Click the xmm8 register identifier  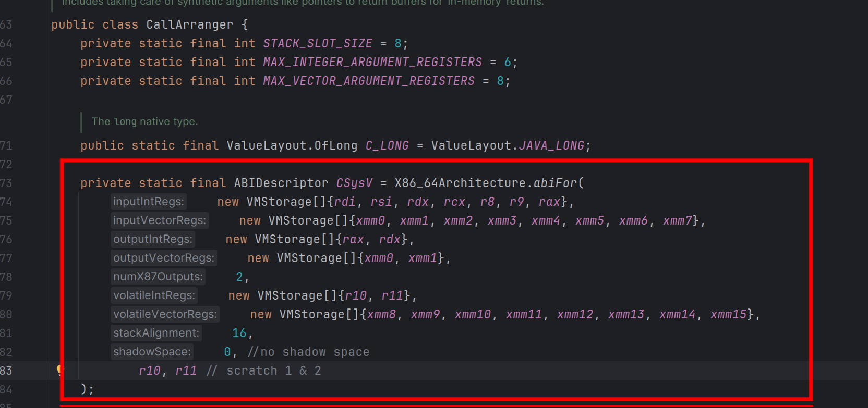click(381, 314)
